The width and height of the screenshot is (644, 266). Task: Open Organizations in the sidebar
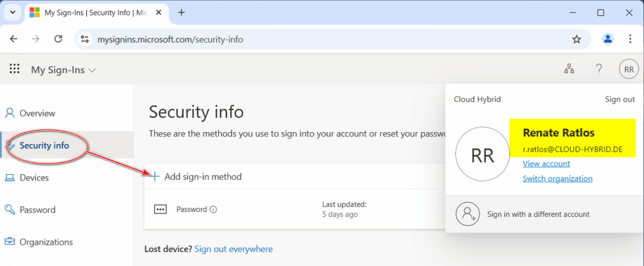pos(46,242)
